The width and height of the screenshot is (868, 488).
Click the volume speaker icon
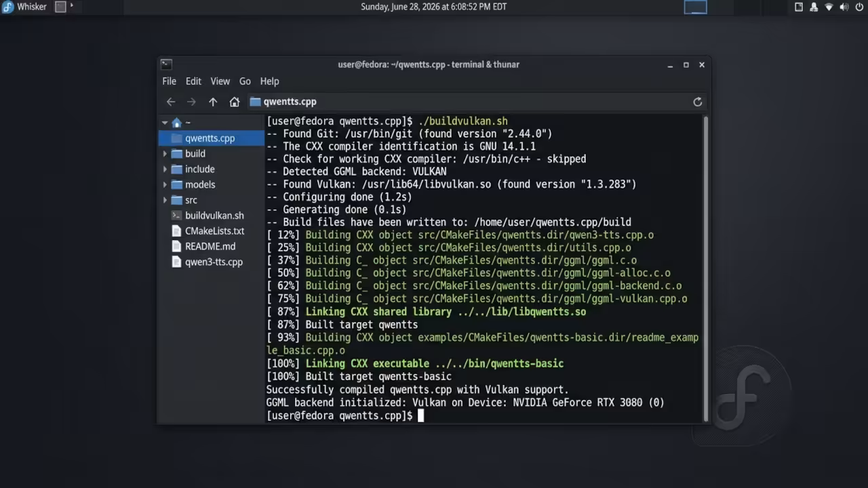click(844, 7)
